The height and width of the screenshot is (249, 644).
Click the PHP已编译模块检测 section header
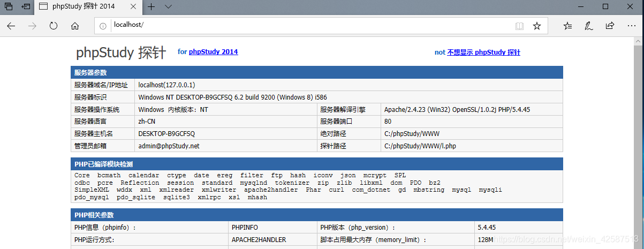click(x=316, y=164)
